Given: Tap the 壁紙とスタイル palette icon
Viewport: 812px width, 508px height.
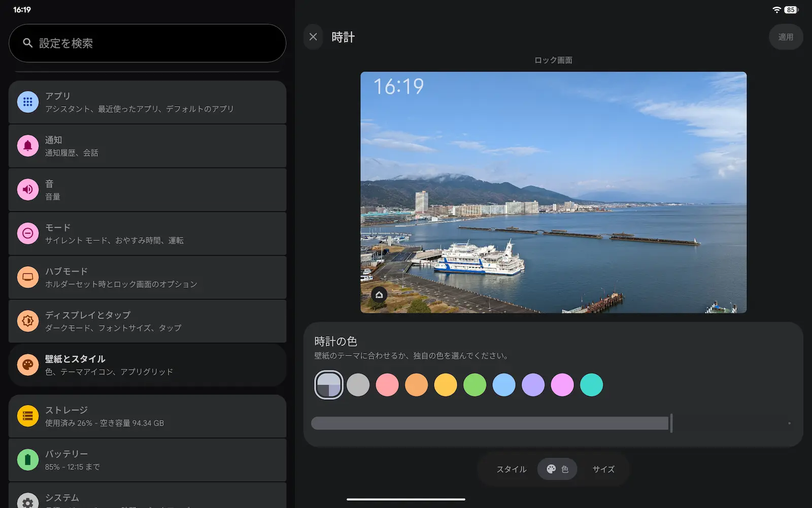Looking at the screenshot, I should [x=28, y=365].
